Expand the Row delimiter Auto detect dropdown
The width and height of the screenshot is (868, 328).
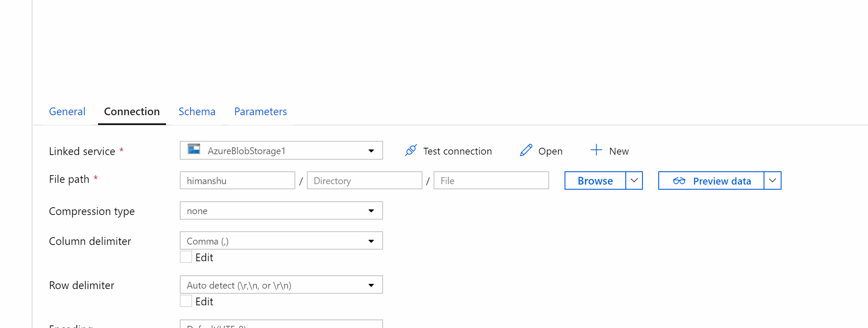coord(281,285)
